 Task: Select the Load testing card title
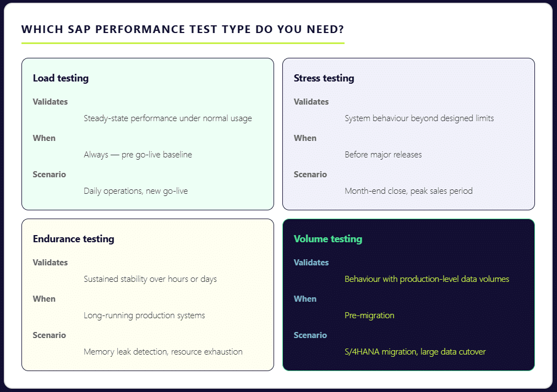(x=61, y=78)
